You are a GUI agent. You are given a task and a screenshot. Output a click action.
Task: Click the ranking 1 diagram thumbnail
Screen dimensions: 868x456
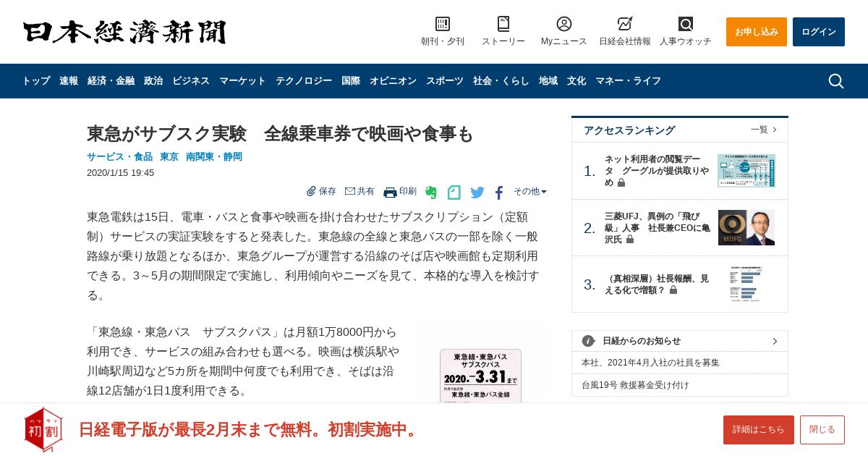(x=746, y=171)
